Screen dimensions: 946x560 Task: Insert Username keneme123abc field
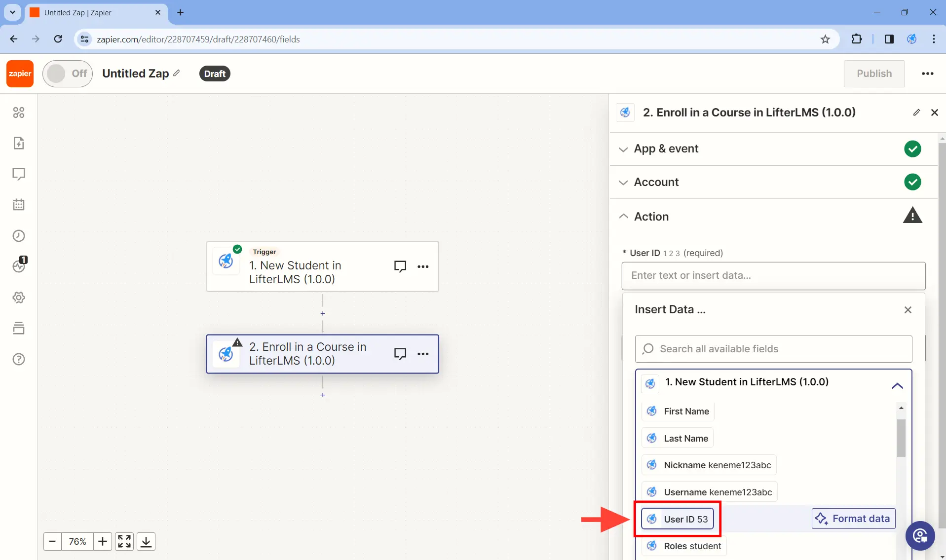[709, 492]
